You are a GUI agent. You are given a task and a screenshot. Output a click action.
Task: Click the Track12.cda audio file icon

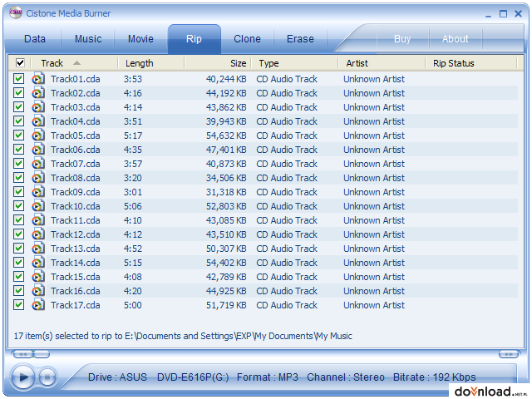38,234
